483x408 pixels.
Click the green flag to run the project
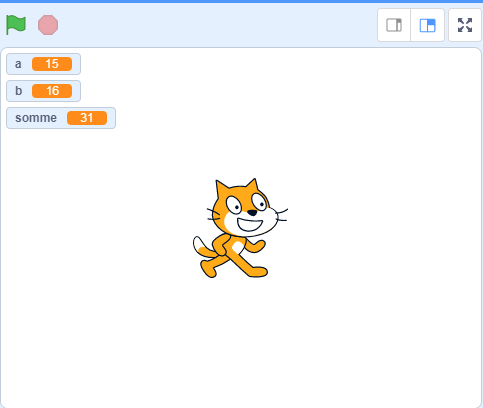pos(16,25)
